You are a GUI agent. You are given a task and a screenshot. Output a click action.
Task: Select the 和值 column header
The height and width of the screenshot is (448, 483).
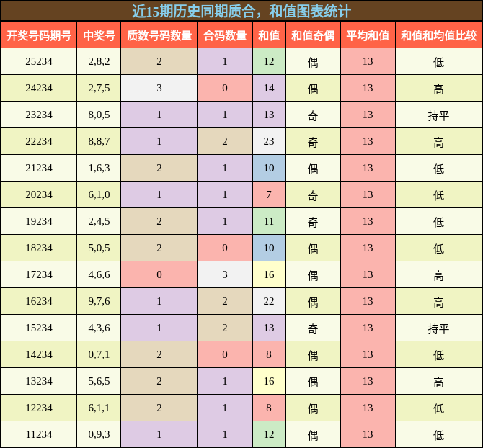point(269,35)
